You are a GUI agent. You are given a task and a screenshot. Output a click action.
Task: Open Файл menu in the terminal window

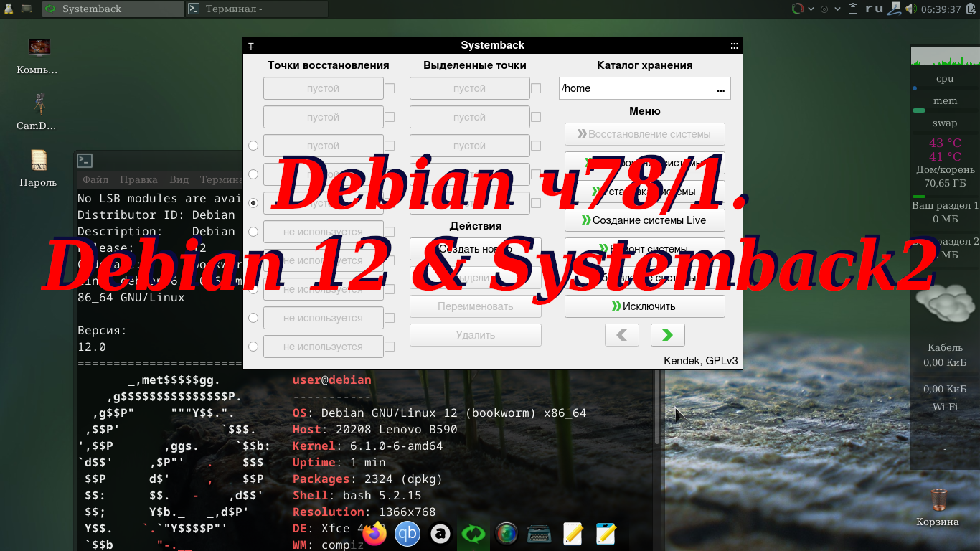point(95,179)
